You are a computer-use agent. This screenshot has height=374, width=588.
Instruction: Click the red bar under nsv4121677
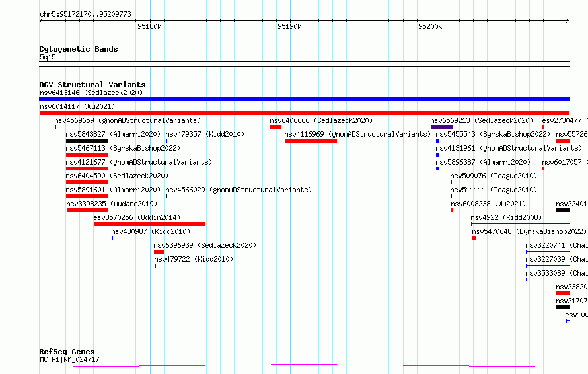(87, 168)
